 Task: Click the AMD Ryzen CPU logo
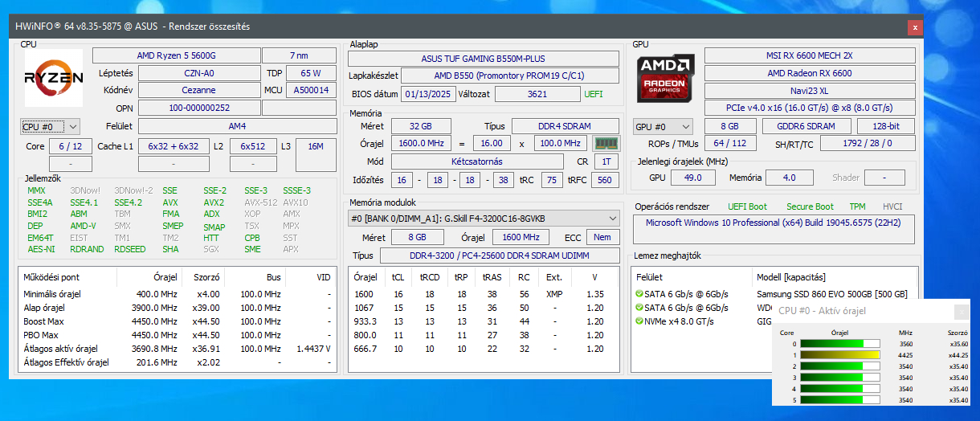pyautogui.click(x=54, y=78)
